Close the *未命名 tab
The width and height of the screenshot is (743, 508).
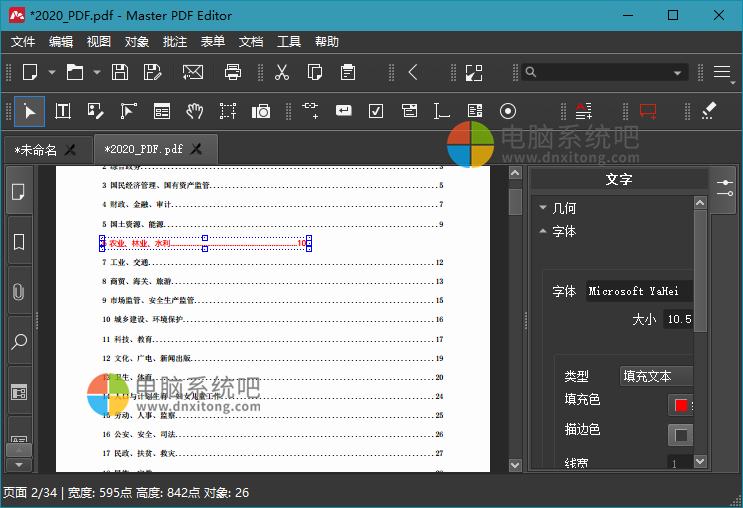tap(70, 150)
